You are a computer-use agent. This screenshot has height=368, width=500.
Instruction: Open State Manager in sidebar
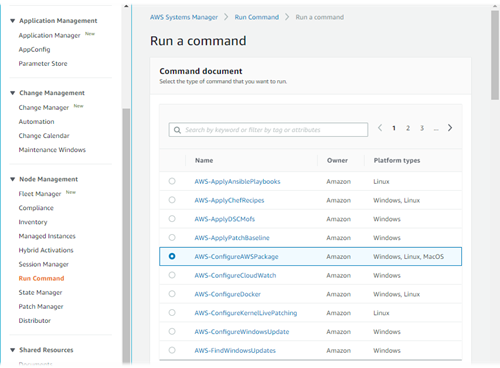40,292
